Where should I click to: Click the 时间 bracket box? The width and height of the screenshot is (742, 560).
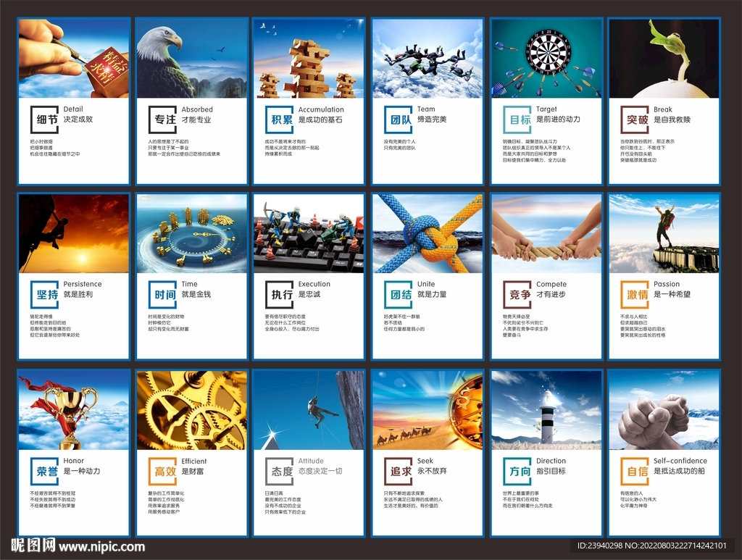163,295
